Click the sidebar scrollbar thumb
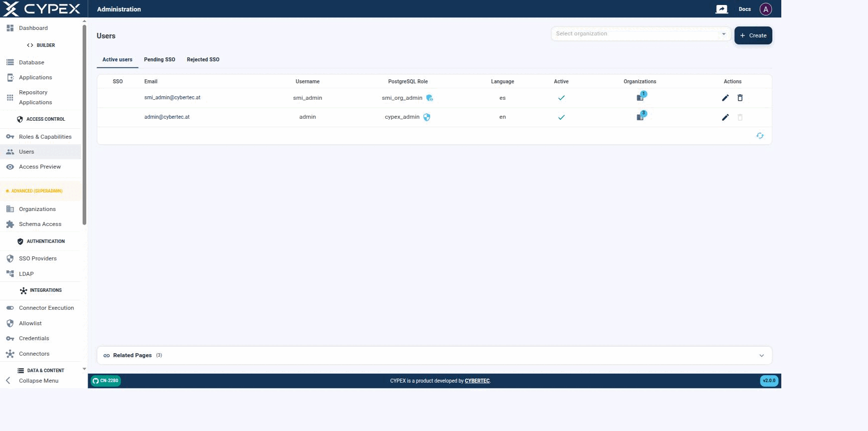The width and height of the screenshot is (868, 431). tap(84, 124)
